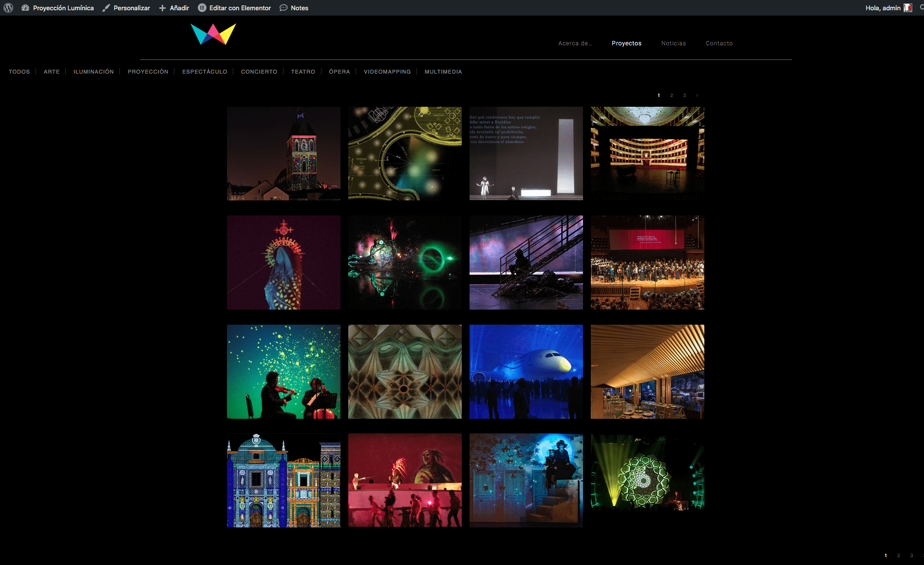Go to next page arrow at top

coord(697,96)
